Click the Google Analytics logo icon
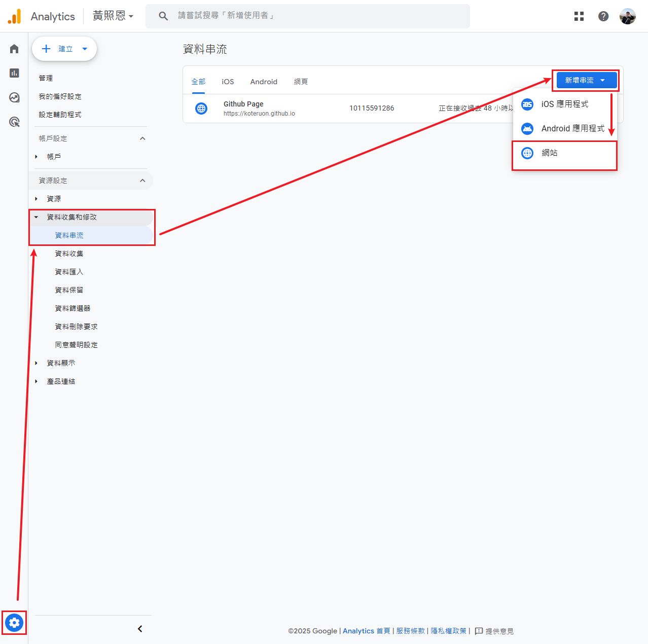648x644 pixels. (14, 16)
